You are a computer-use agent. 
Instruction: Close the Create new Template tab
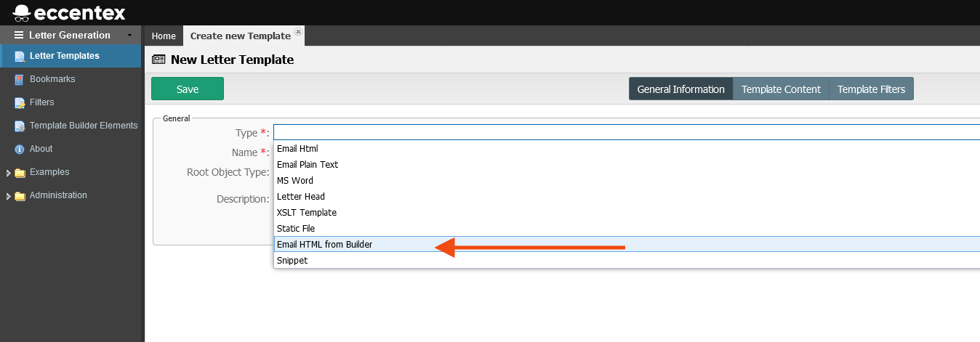pos(298,33)
